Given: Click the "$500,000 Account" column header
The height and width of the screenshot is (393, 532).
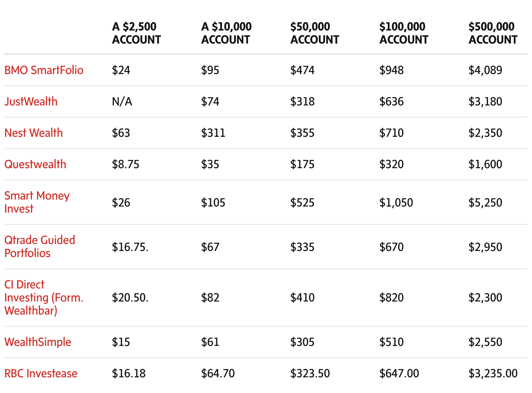Looking at the screenshot, I should click(493, 33).
